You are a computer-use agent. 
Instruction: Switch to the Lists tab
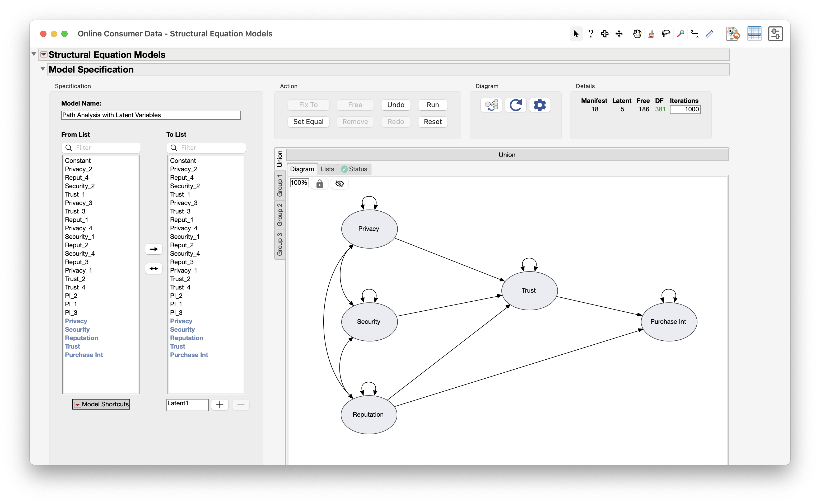(327, 169)
